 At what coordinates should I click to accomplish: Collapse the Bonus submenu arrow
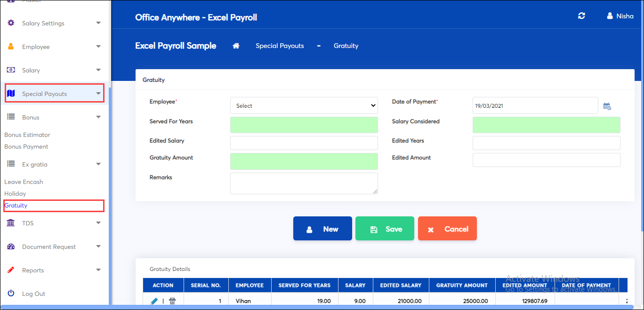98,117
